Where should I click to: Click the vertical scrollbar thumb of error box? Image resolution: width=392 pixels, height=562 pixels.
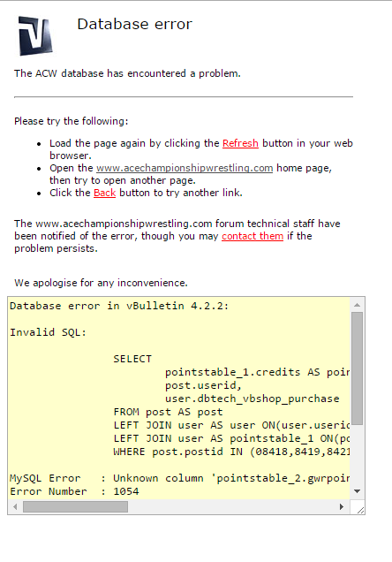[357, 368]
